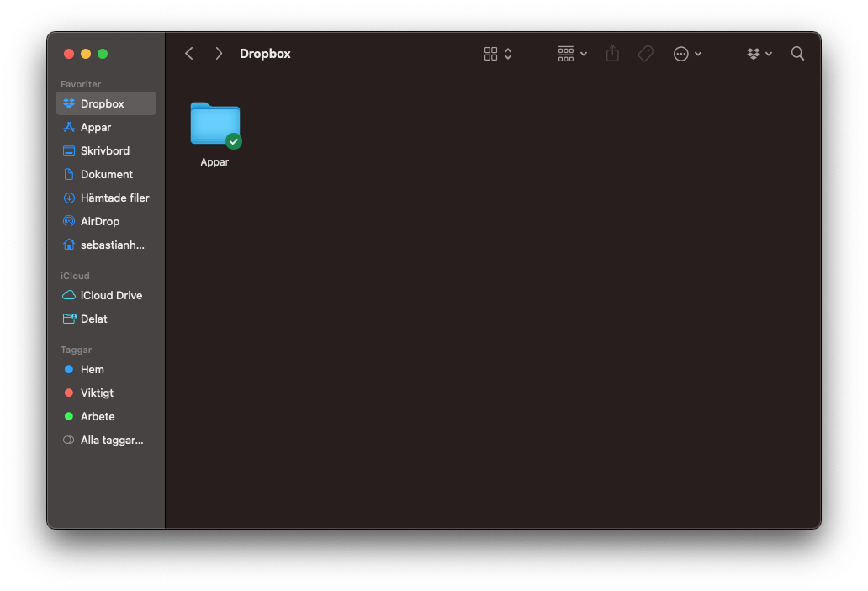This screenshot has width=868, height=591.
Task: Open the Delat shared folder item
Action: click(x=106, y=319)
